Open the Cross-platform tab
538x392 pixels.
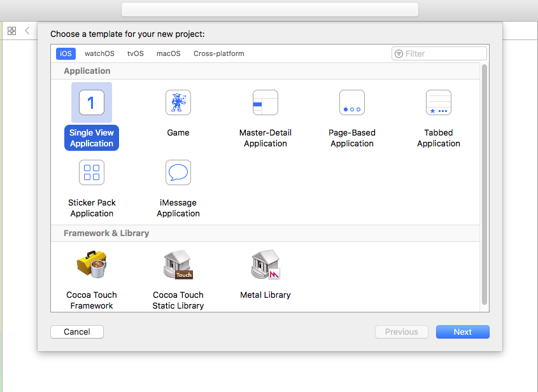[219, 53]
